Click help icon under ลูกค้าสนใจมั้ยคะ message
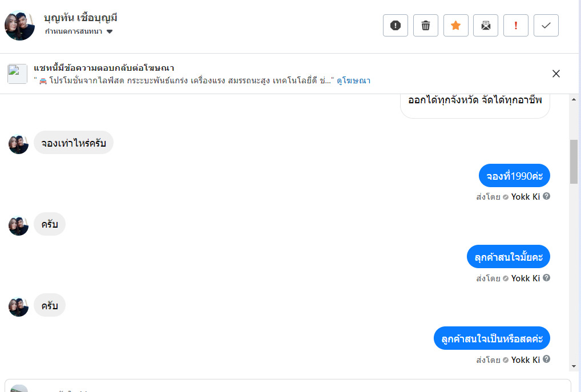 546,278
